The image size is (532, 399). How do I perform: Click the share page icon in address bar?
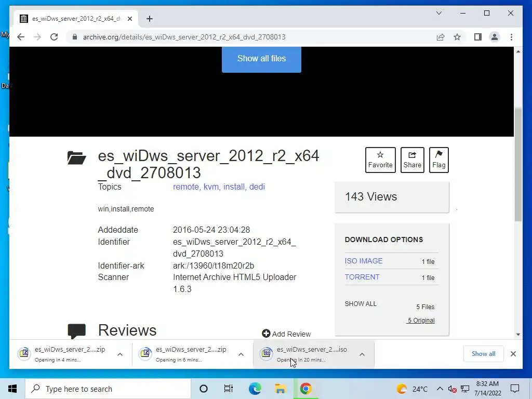(441, 37)
